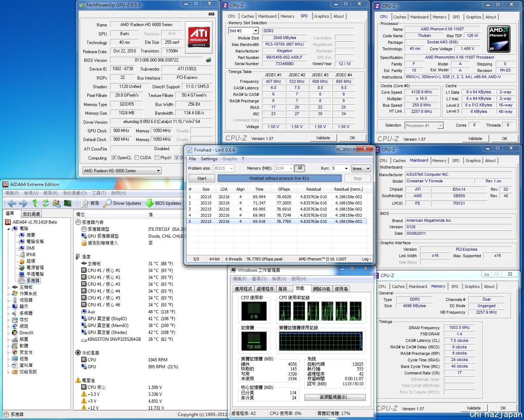Open the 報告 report wizard in AIDA64 toolbar
Viewport: 524px width, 420px height.
(x=90, y=203)
